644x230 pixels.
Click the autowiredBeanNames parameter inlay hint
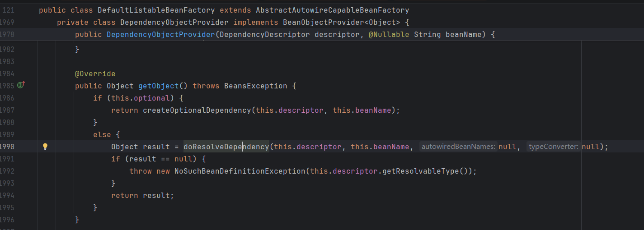458,147
